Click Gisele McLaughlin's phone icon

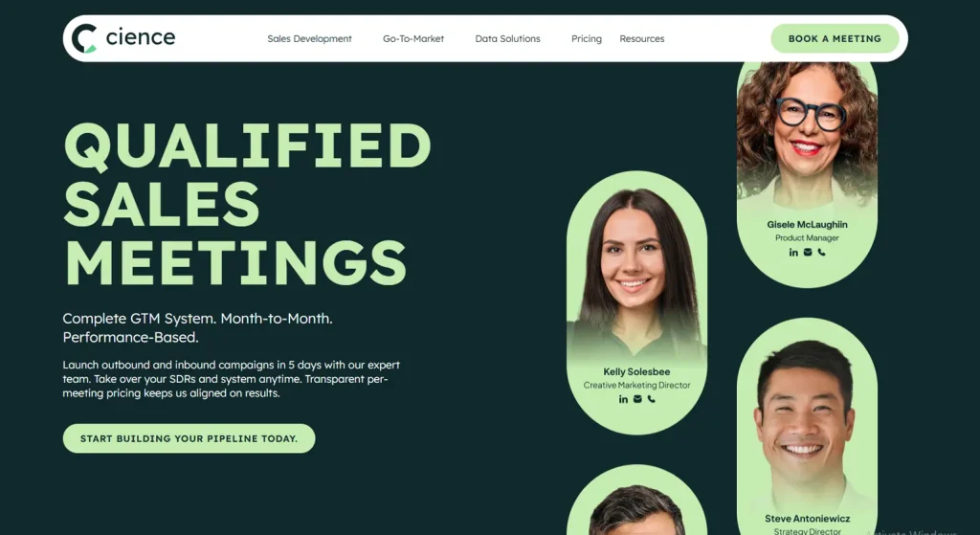pyautogui.click(x=821, y=252)
